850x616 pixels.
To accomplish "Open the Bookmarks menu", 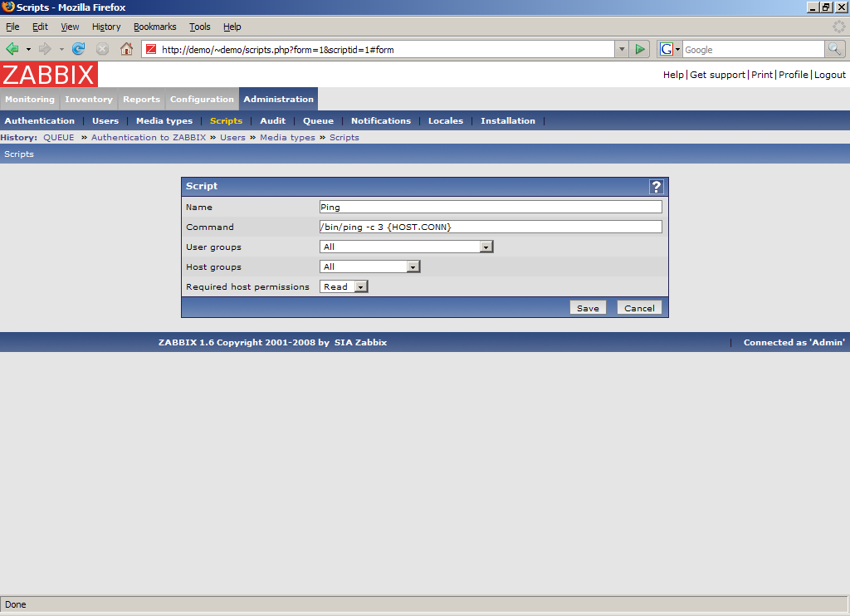I will tap(155, 27).
